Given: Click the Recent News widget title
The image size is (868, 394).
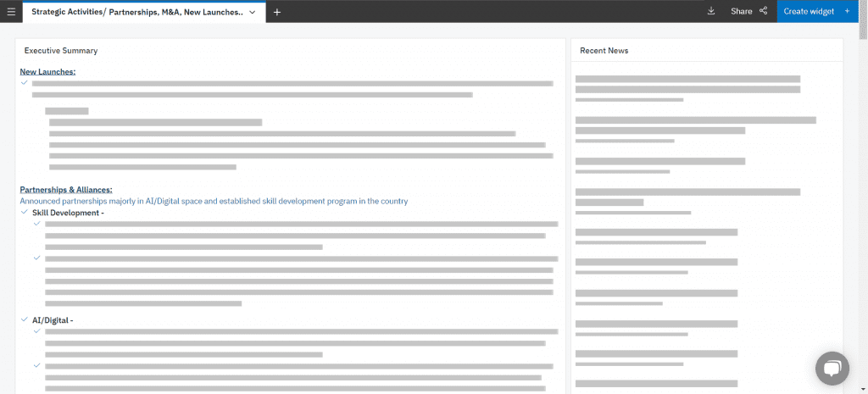Looking at the screenshot, I should tap(604, 51).
